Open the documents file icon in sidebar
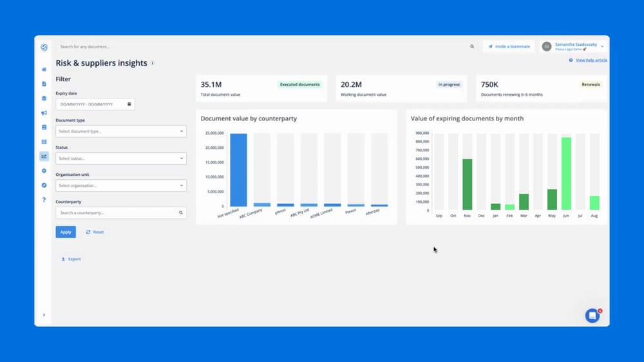 44,84
